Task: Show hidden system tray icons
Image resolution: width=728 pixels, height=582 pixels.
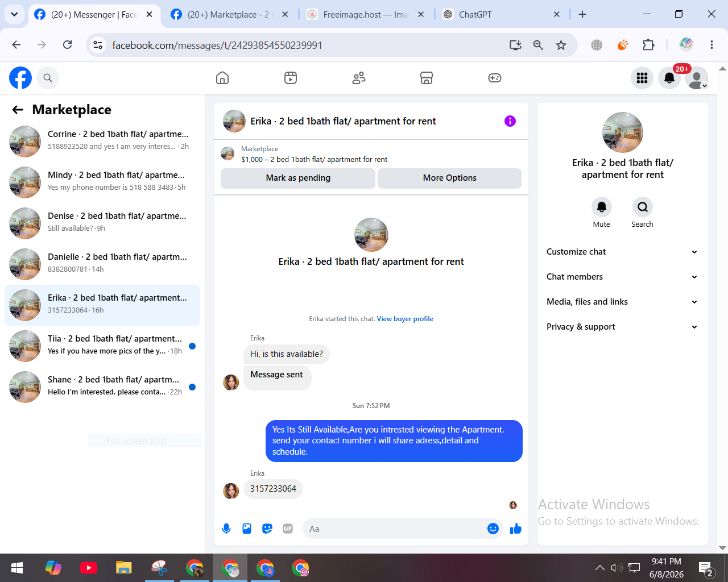Action: pyautogui.click(x=599, y=568)
